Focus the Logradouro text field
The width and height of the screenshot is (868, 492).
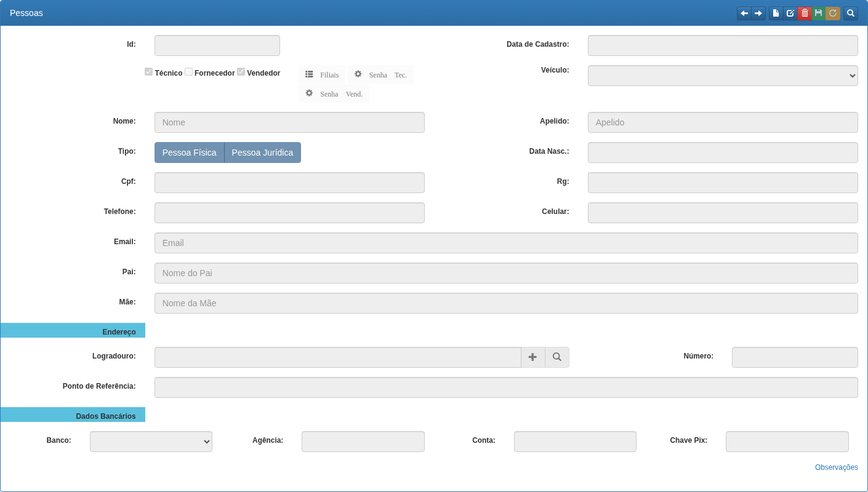coord(338,357)
